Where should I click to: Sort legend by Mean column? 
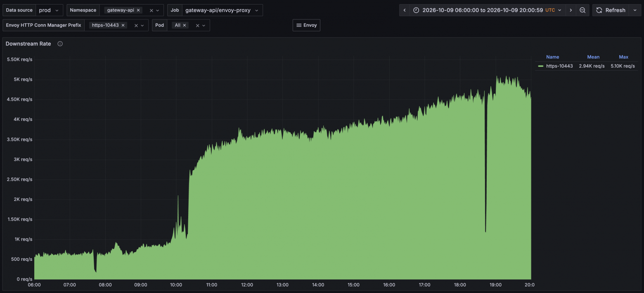593,57
